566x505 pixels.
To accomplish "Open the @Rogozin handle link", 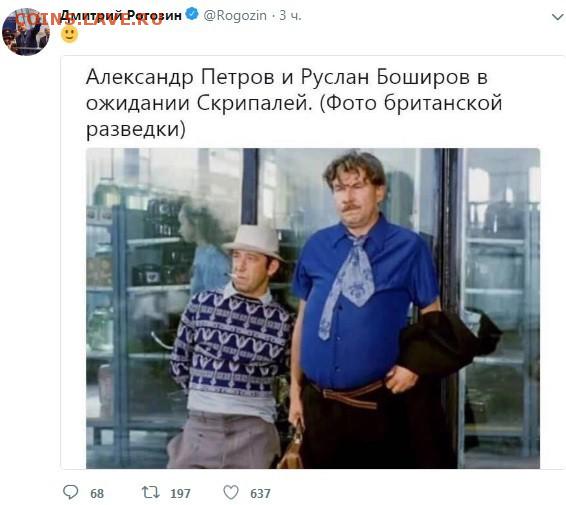I will tap(235, 16).
